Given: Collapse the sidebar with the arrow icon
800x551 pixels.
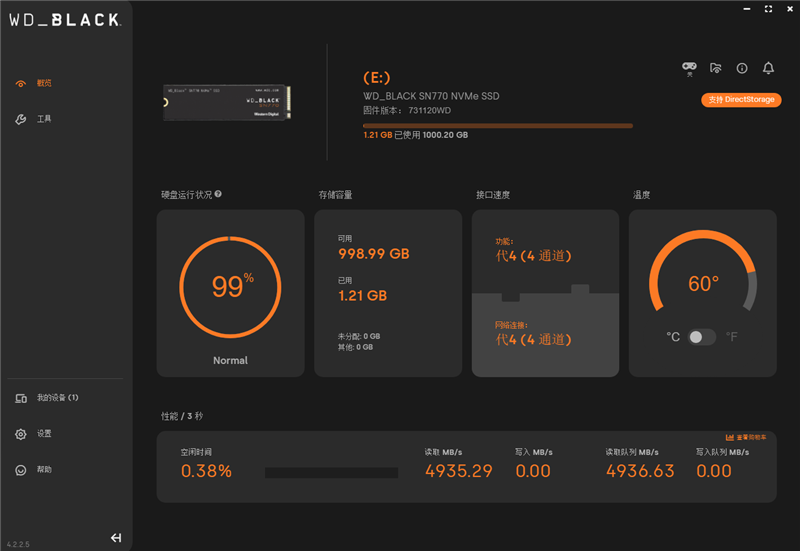Looking at the screenshot, I should point(116,538).
